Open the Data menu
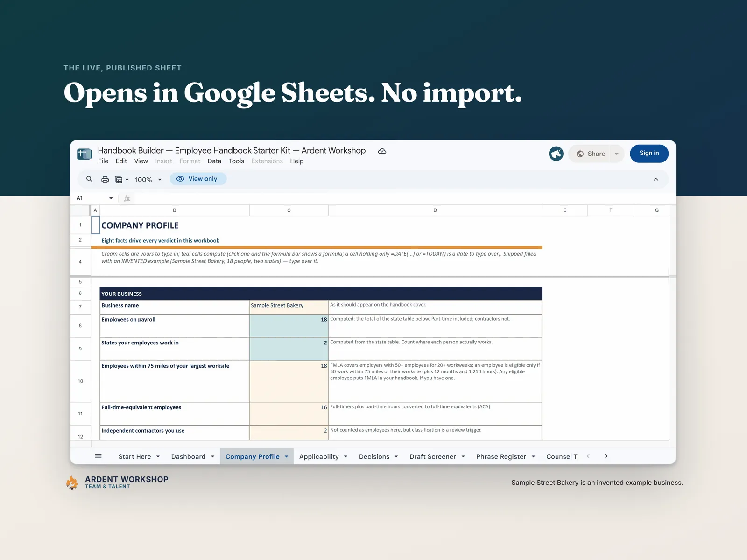Image resolution: width=747 pixels, height=560 pixels. [x=214, y=161]
